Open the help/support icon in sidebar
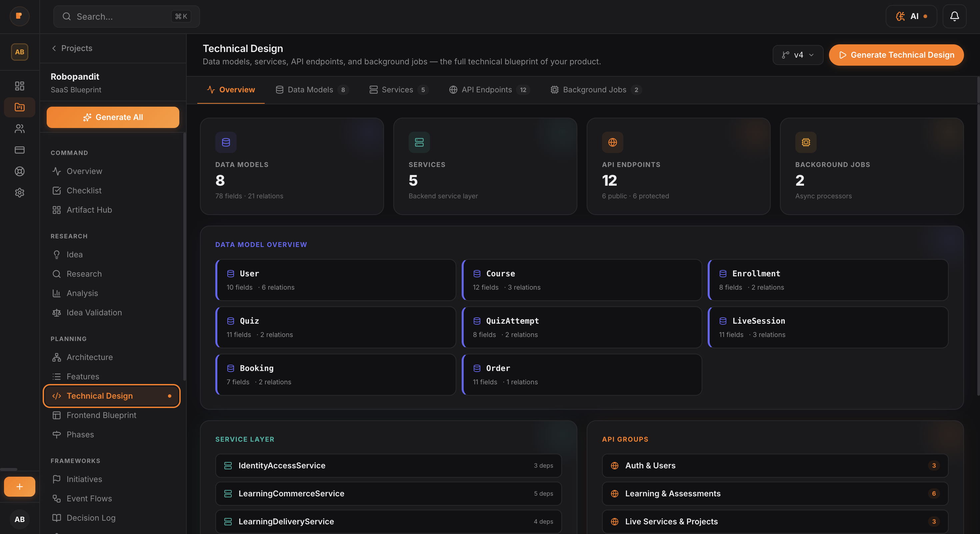 (x=19, y=171)
